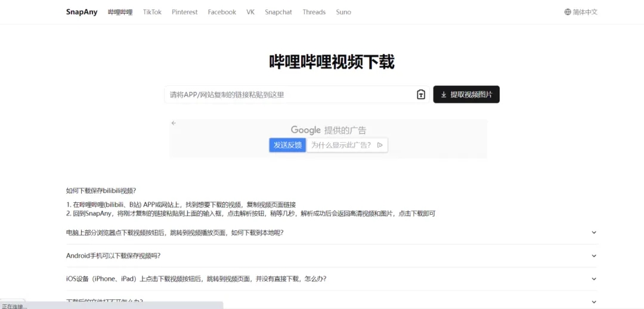Screen dimensions: 644x309
Task: Open the 简体中文 language selector
Action: click(x=584, y=12)
